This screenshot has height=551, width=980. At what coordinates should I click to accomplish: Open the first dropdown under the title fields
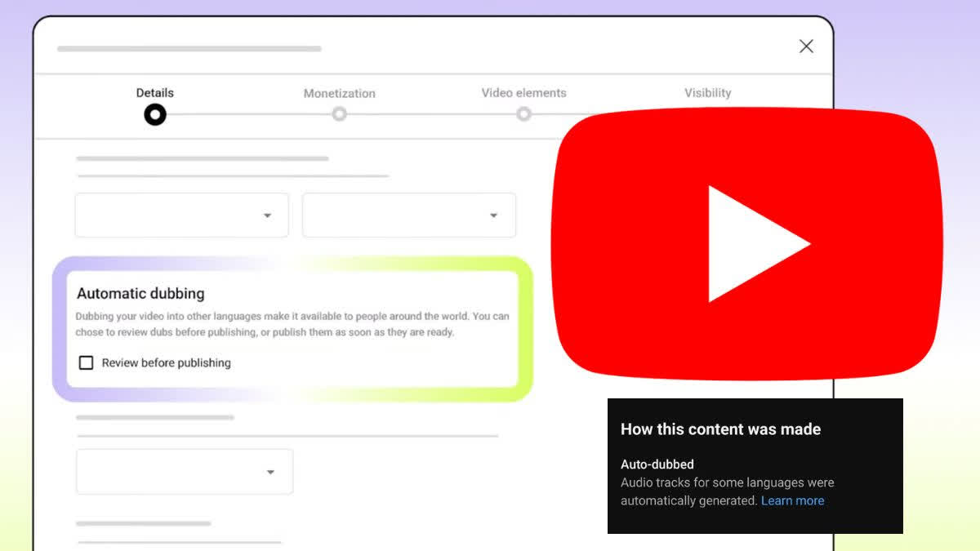coord(181,215)
